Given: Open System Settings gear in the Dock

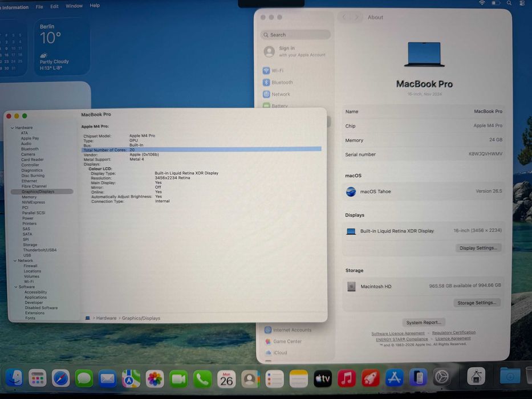Looking at the screenshot, I should click(442, 377).
